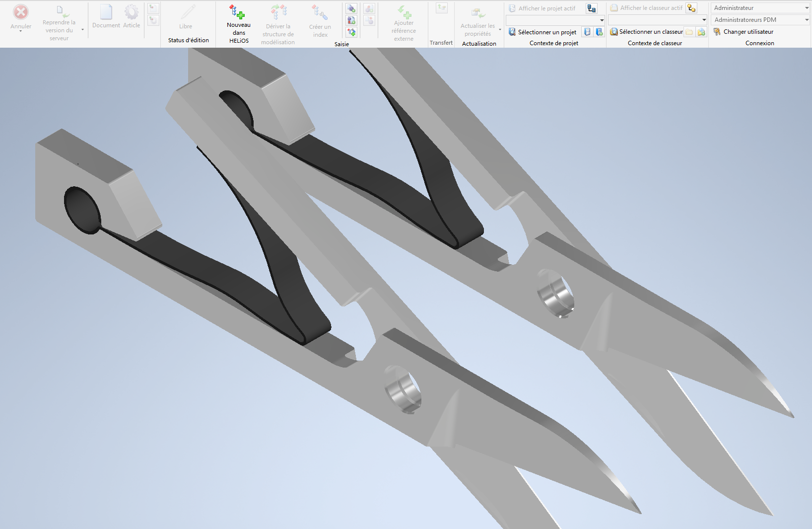
Task: Click Afficher le classeur actif
Action: [646, 8]
